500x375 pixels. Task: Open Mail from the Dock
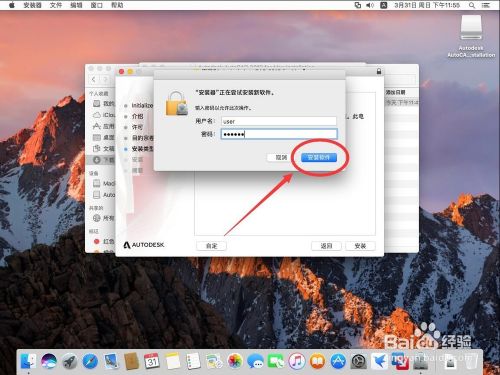(111, 361)
